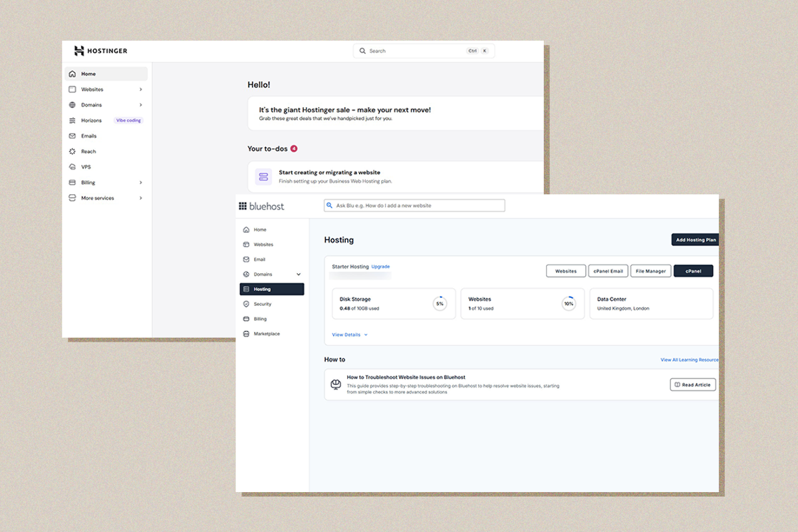798x532 pixels.
Task: Click Domains globe icon in Hostinger sidebar
Action: pyautogui.click(x=72, y=105)
